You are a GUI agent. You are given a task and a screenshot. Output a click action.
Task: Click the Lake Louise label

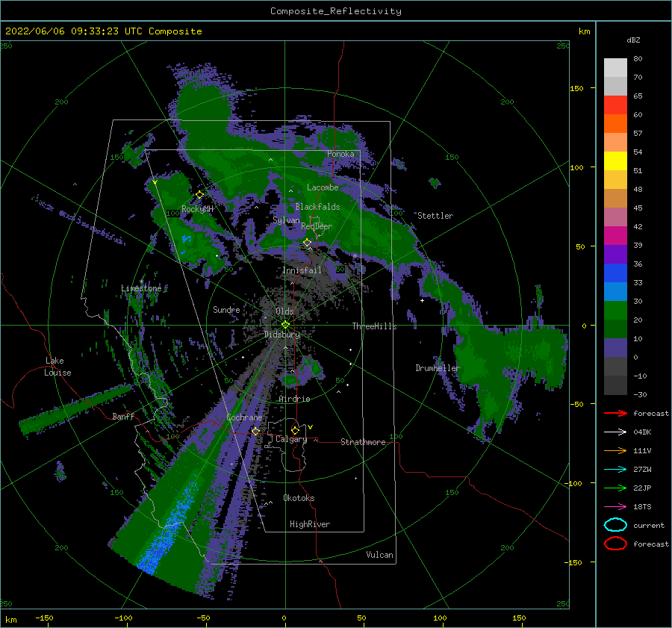pyautogui.click(x=57, y=367)
